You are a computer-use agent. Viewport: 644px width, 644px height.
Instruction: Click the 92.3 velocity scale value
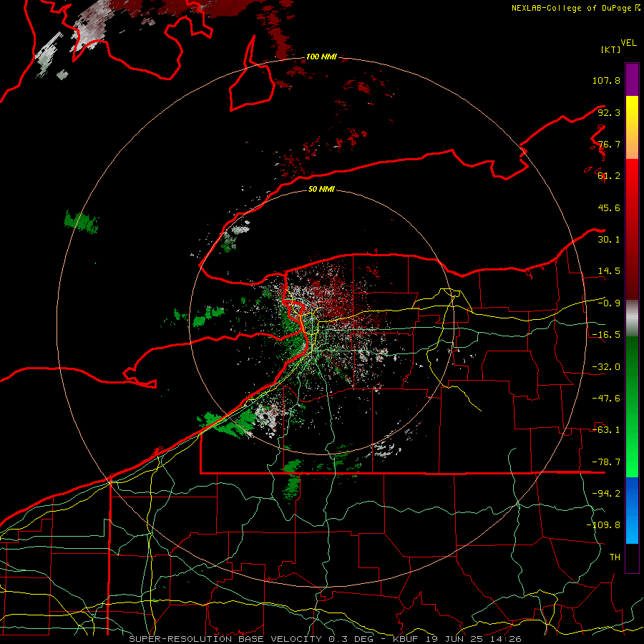(609, 112)
